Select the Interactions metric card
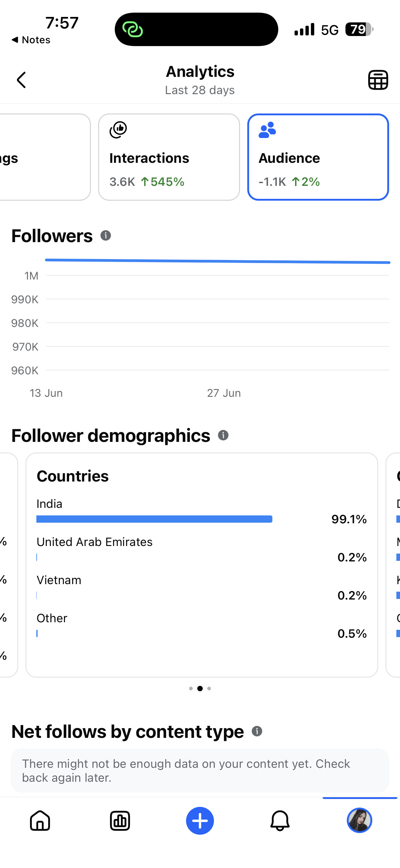This screenshot has height=868, width=400. click(169, 157)
